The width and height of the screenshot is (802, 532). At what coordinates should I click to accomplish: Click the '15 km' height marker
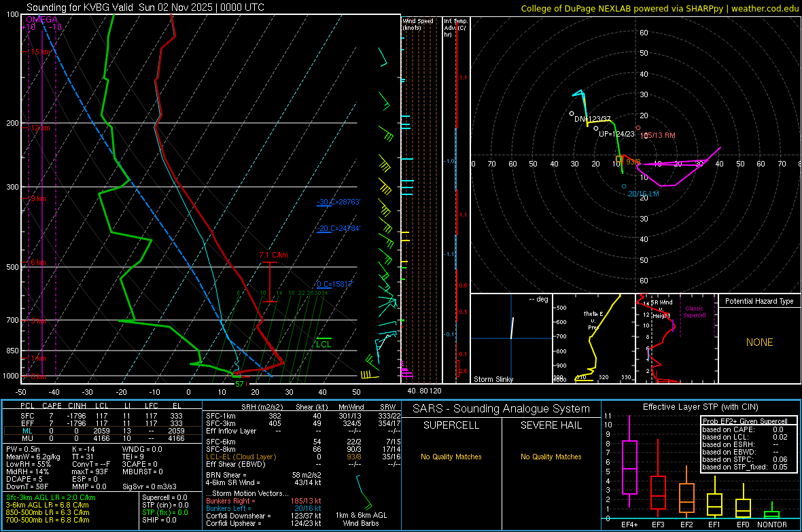coord(41,52)
